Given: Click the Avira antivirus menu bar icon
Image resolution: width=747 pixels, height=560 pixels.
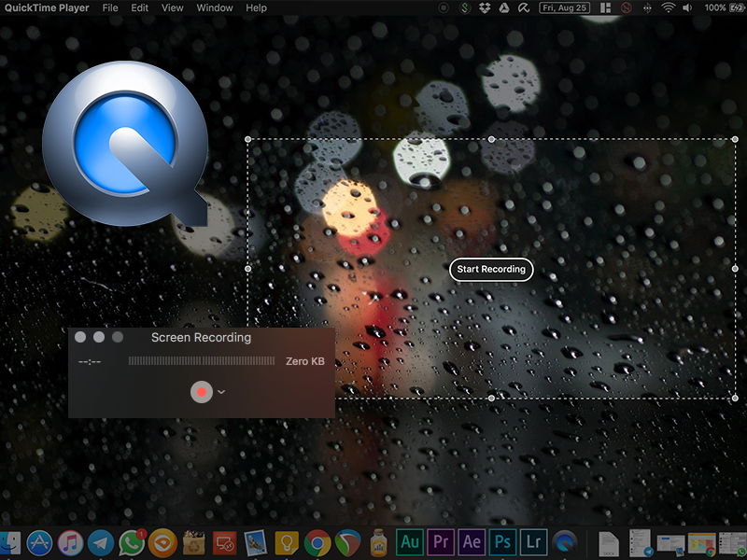Looking at the screenshot, I should [524, 7].
